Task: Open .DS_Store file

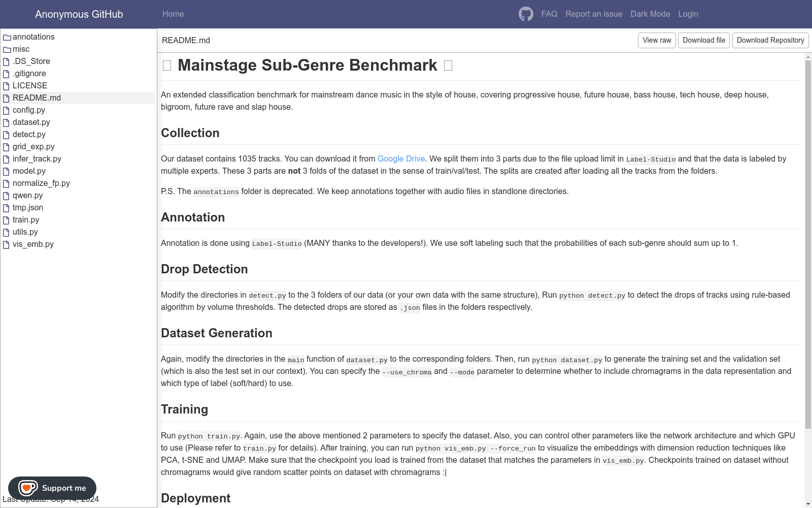Action: coord(31,61)
